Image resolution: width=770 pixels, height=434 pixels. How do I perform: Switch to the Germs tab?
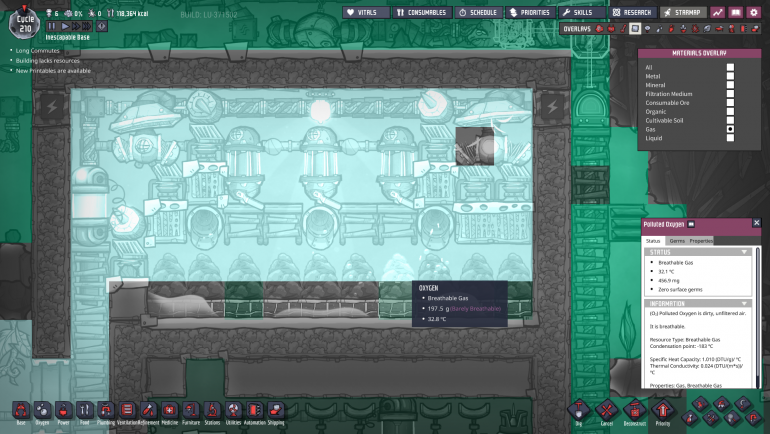pos(677,241)
